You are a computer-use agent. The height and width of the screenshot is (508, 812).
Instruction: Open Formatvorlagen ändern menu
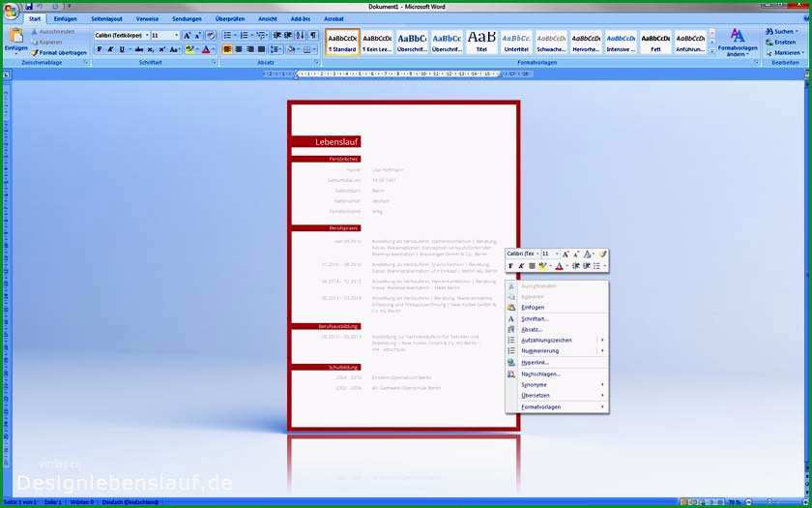click(738, 42)
